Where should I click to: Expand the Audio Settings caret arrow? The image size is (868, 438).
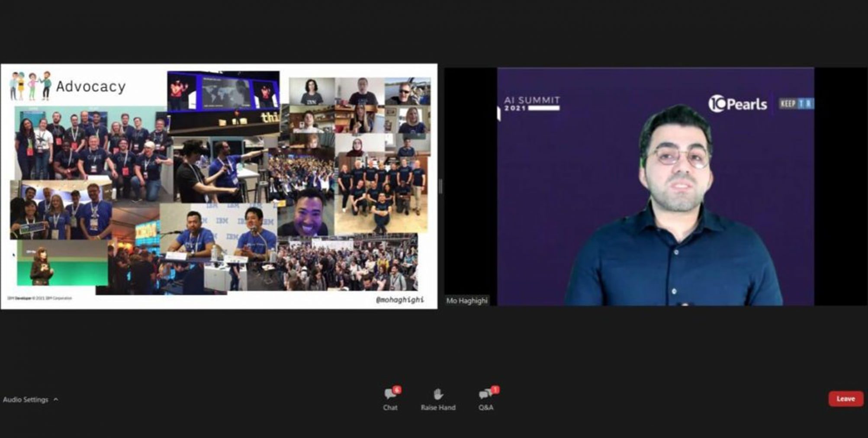point(56,399)
